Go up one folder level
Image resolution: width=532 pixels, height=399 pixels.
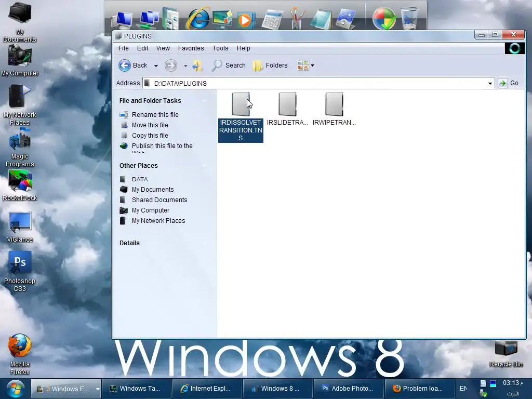pos(197,65)
